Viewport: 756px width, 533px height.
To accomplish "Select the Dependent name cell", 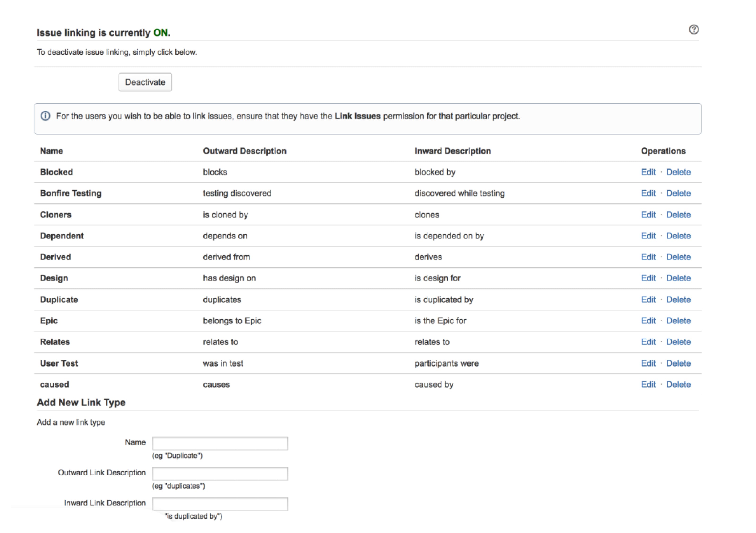I will pyautogui.click(x=62, y=236).
